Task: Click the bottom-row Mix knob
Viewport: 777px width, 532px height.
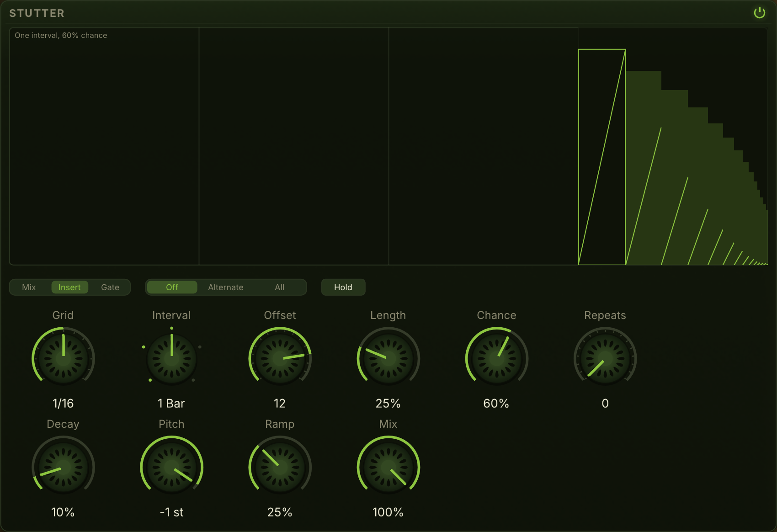Action: click(x=388, y=467)
